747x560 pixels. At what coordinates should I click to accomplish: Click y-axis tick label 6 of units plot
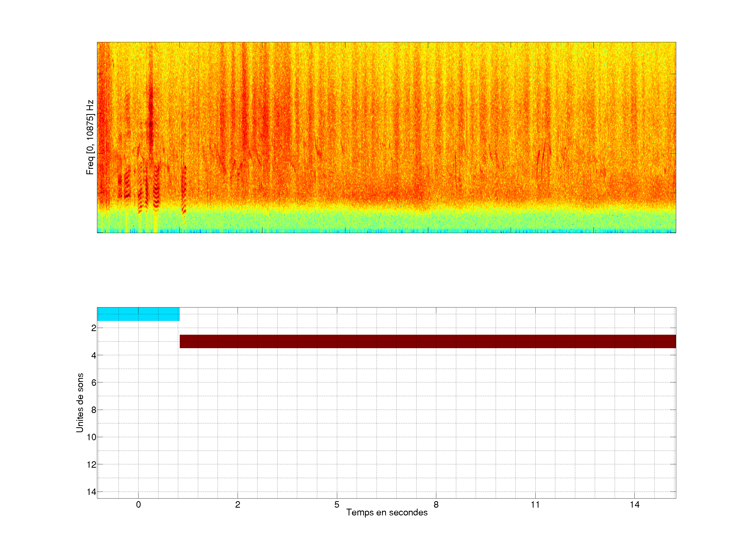[x=94, y=383]
